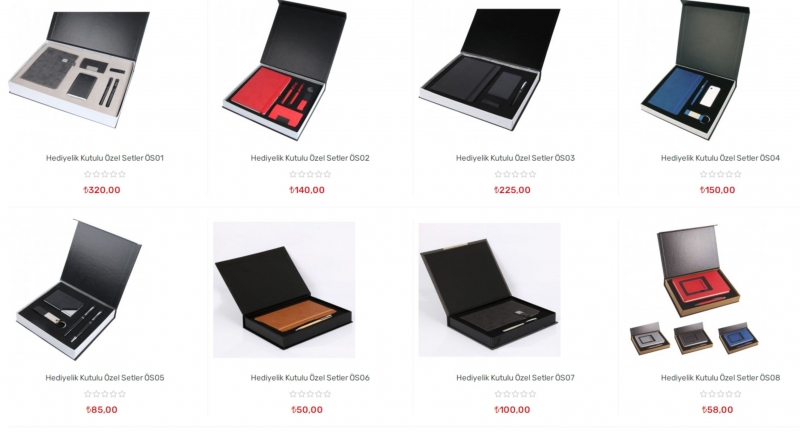800x432 pixels.
Task: Open the ÖS05 gift set product image
Action: 79,290
